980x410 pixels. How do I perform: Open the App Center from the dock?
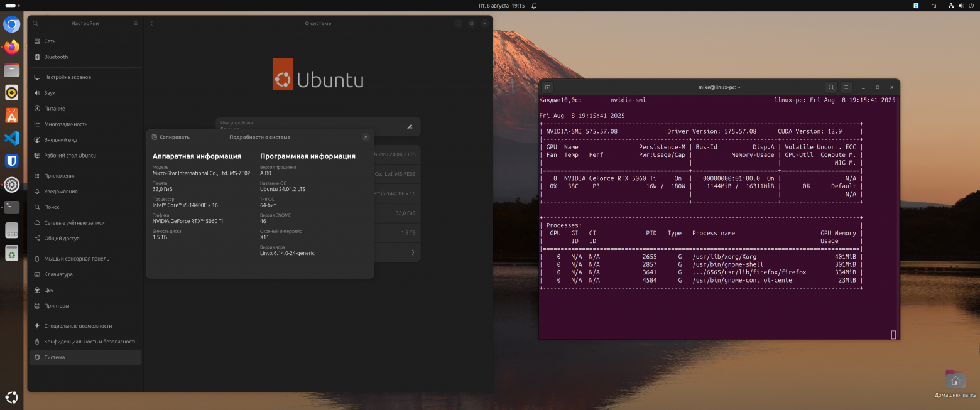pyautogui.click(x=12, y=115)
